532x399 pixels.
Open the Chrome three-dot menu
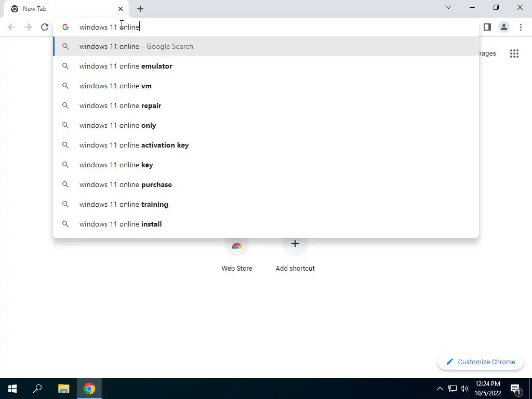pyautogui.click(x=521, y=27)
